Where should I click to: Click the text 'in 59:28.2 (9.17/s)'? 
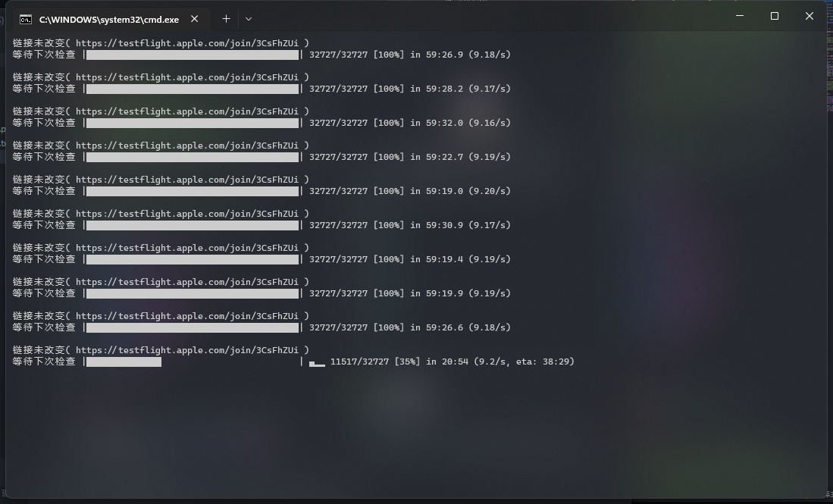click(x=460, y=89)
